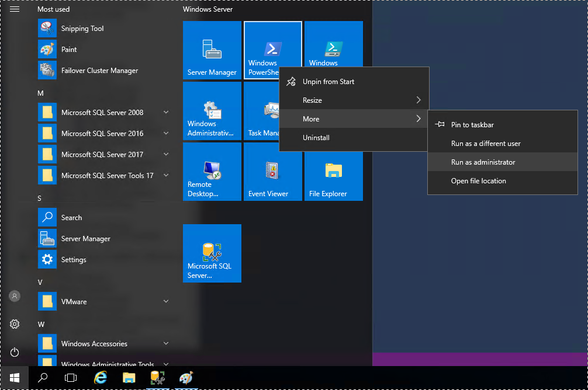Expand Microsoft SQL Server 2008 folder chevron
This screenshot has width=588, height=390.
[166, 113]
